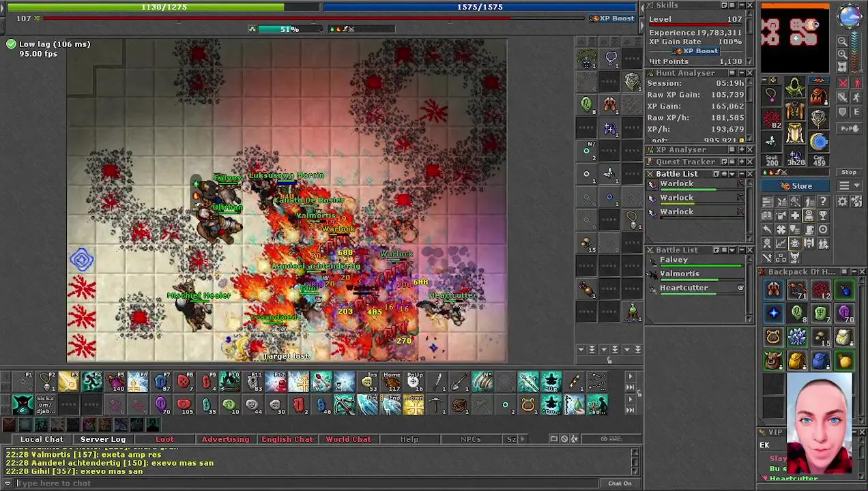This screenshot has height=491, width=868.
Task: Click the lyre item in the backpack
Action: point(773,337)
